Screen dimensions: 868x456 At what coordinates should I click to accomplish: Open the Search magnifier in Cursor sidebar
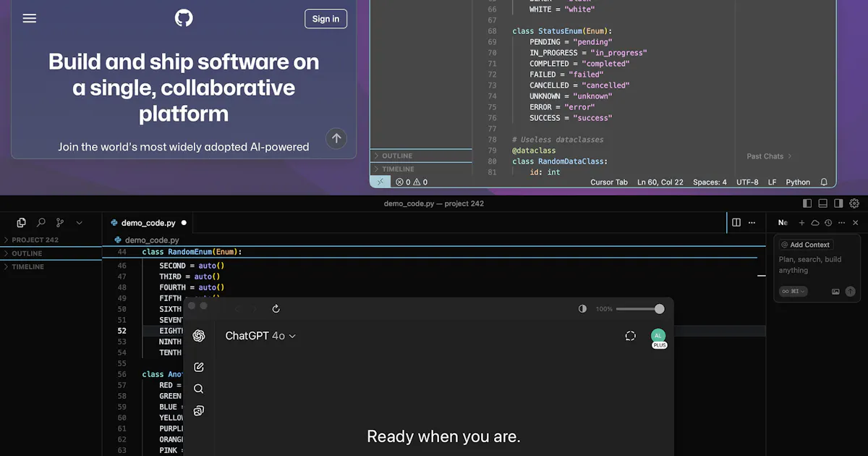(x=41, y=223)
